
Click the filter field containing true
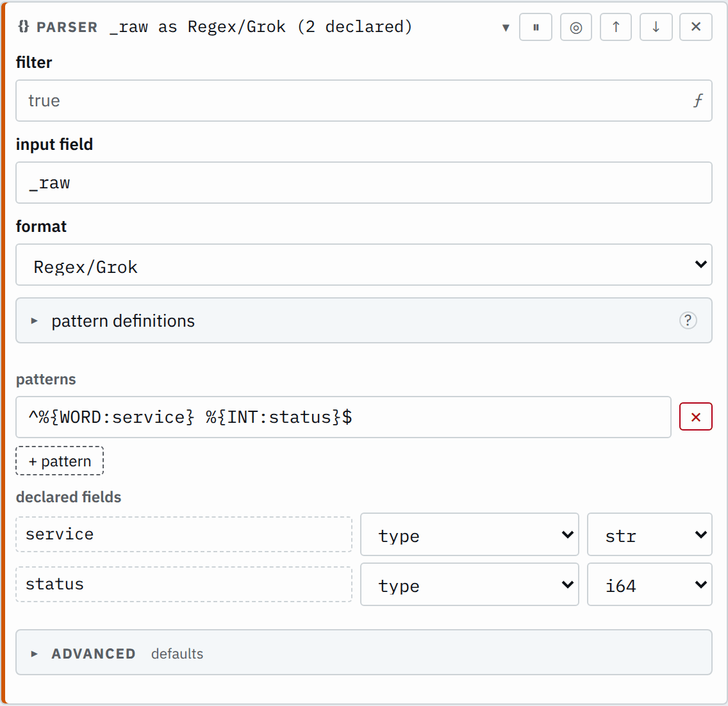click(363, 101)
